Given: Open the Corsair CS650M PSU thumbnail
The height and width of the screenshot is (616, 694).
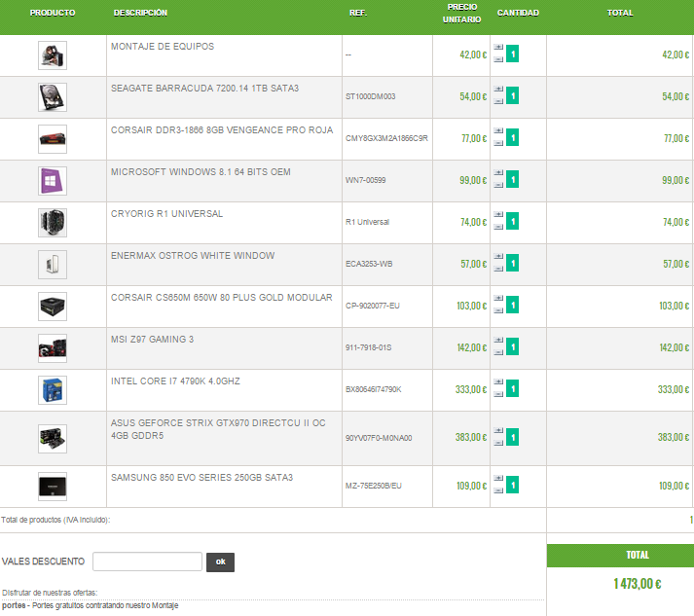Looking at the screenshot, I should (x=53, y=307).
